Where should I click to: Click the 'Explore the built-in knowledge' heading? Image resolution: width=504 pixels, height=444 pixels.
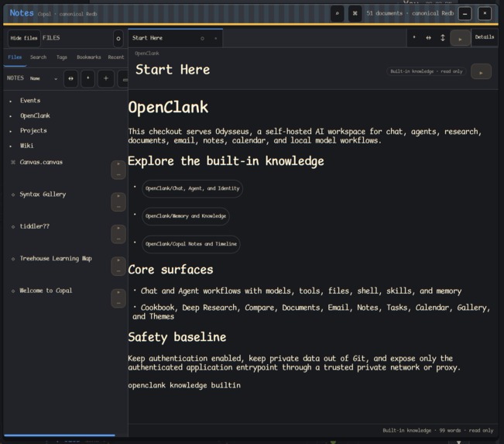point(225,161)
